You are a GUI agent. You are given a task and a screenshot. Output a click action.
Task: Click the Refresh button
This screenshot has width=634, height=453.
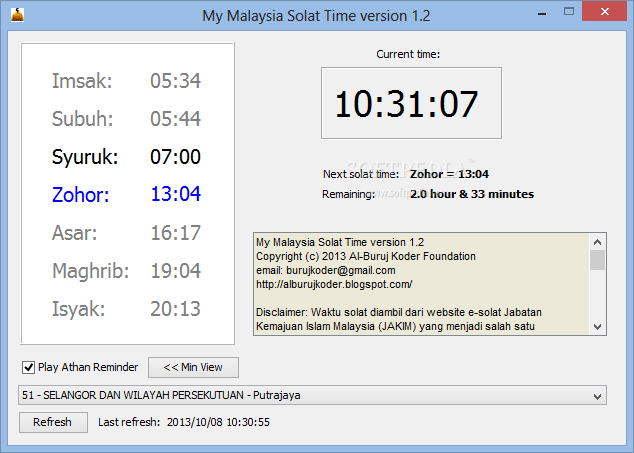(x=53, y=422)
